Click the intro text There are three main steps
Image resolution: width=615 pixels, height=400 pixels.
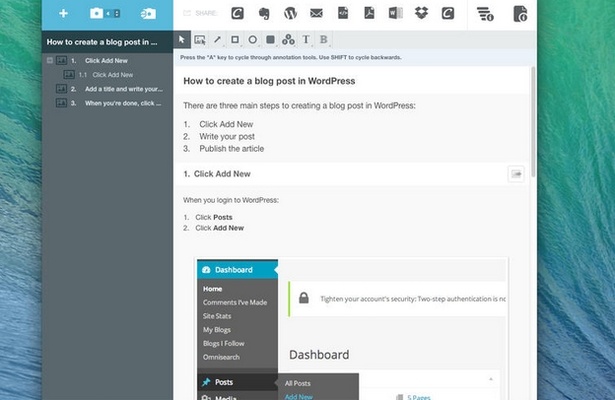pos(299,106)
